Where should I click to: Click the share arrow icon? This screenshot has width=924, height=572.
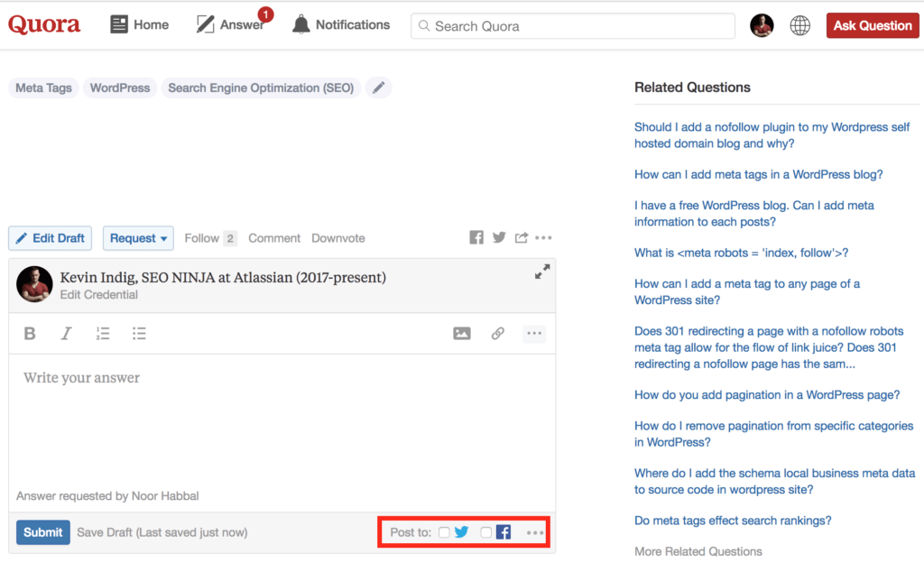pyautogui.click(x=522, y=237)
